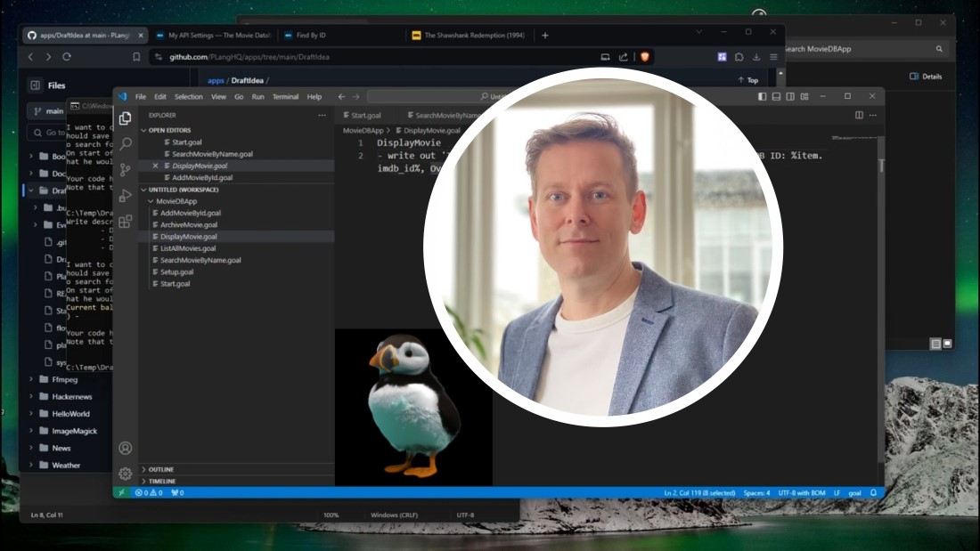Expand the Timeline section

(x=143, y=481)
